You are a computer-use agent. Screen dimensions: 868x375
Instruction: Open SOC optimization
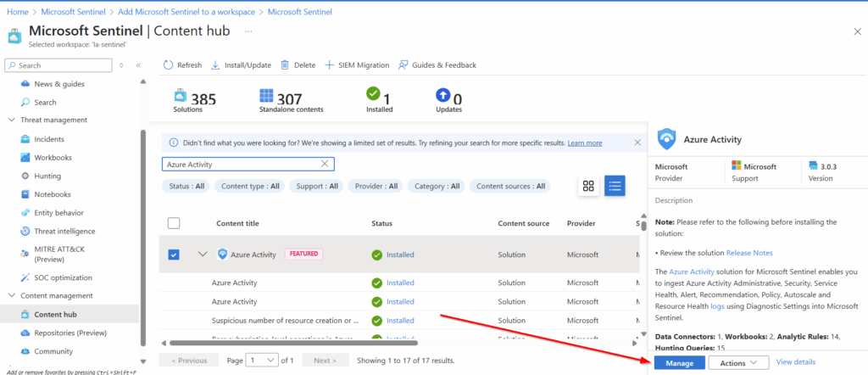(63, 277)
